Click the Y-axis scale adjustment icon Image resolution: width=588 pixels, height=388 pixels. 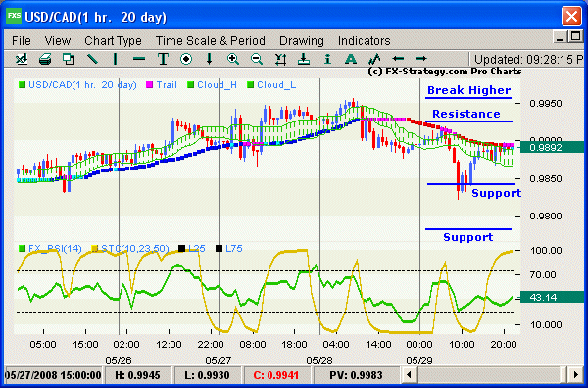280,59
